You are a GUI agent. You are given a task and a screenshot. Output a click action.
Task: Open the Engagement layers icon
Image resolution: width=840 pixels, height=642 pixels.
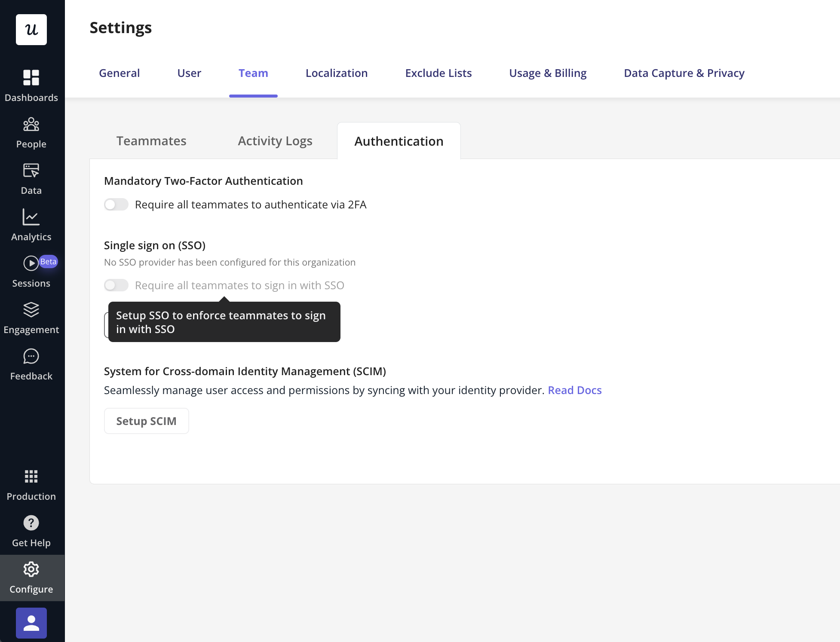click(x=31, y=310)
